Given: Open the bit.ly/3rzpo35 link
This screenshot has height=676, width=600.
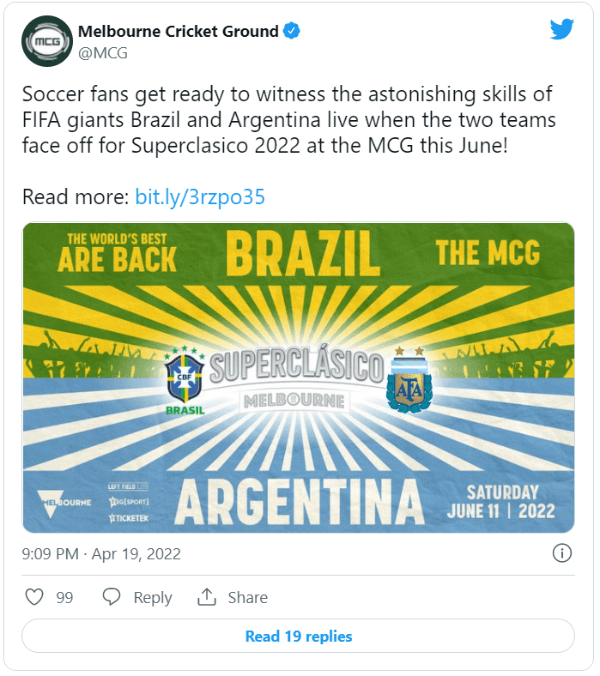Looking at the screenshot, I should (x=199, y=196).
